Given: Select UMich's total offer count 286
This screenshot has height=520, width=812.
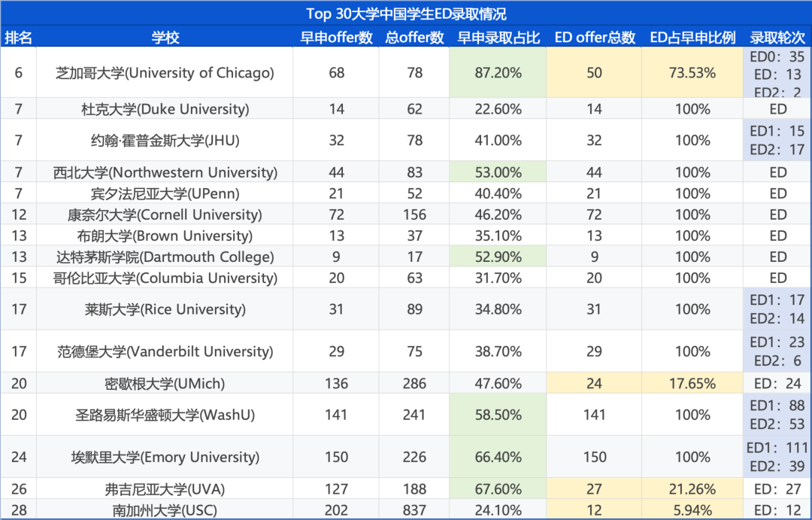Looking at the screenshot, I should pyautogui.click(x=414, y=383).
